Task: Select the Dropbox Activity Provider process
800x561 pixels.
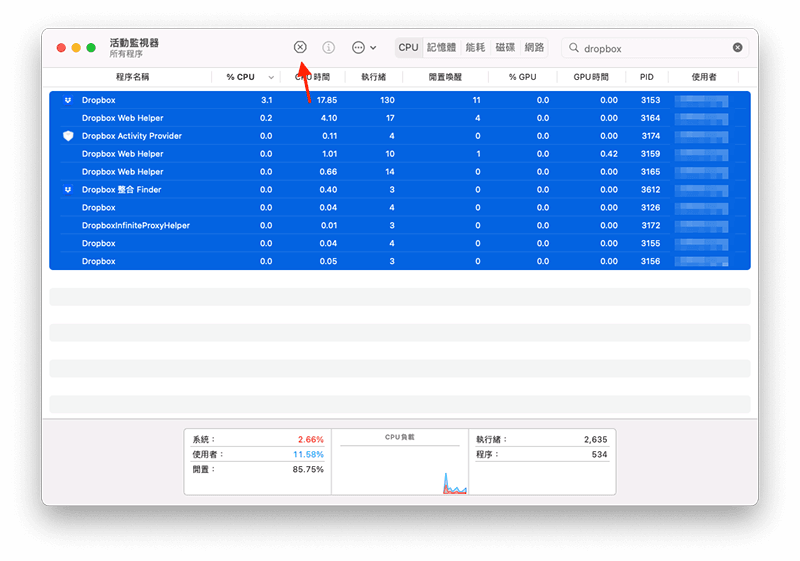Action: [400, 136]
